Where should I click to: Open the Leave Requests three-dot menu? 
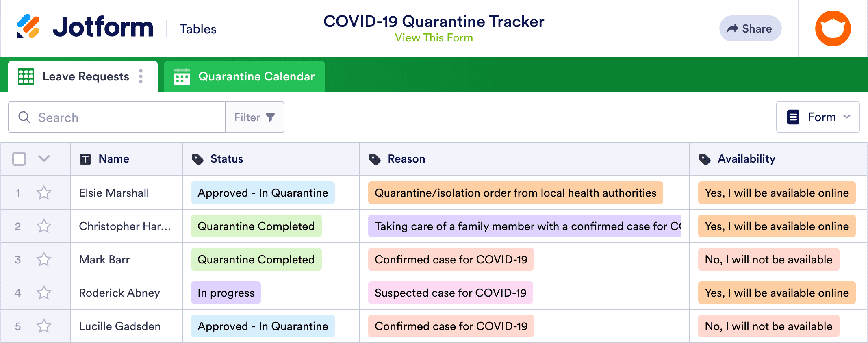[140, 76]
